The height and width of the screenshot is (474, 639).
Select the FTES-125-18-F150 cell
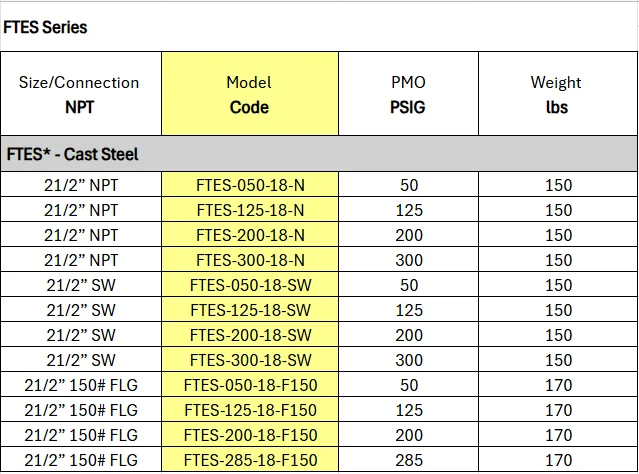(250, 410)
